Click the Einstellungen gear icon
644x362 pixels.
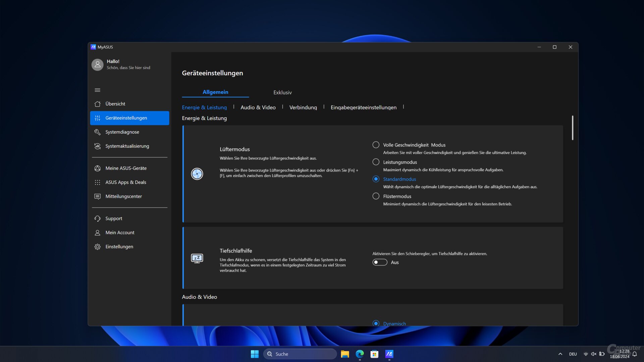(x=97, y=247)
